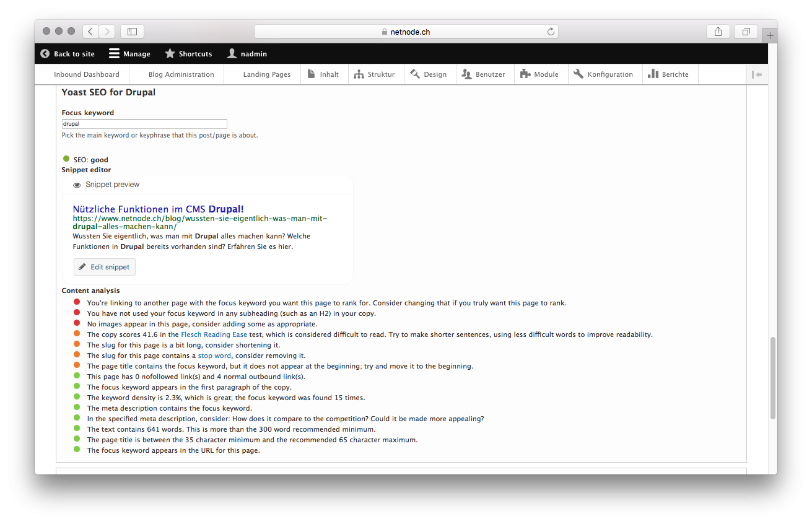Open the Manage admin menu
812x524 pixels.
pyautogui.click(x=129, y=54)
